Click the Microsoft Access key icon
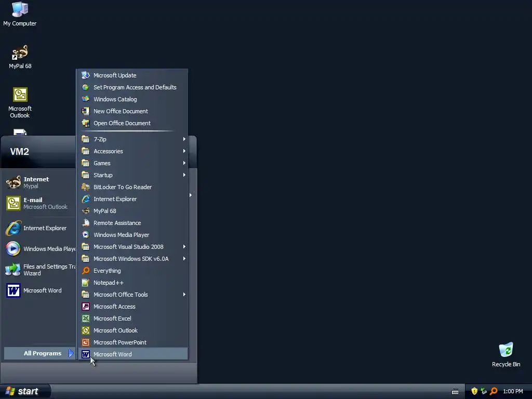This screenshot has height=399, width=532. click(86, 307)
